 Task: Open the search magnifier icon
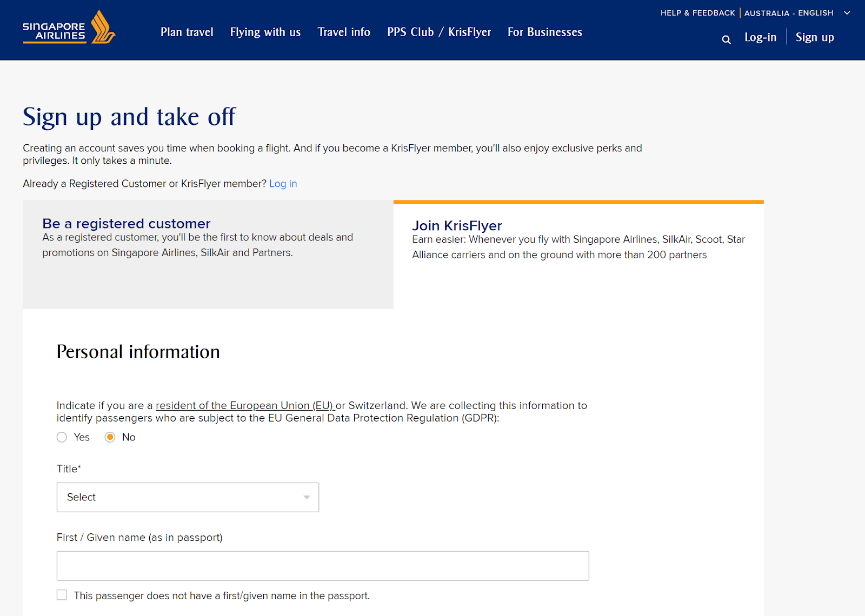pyautogui.click(x=726, y=39)
